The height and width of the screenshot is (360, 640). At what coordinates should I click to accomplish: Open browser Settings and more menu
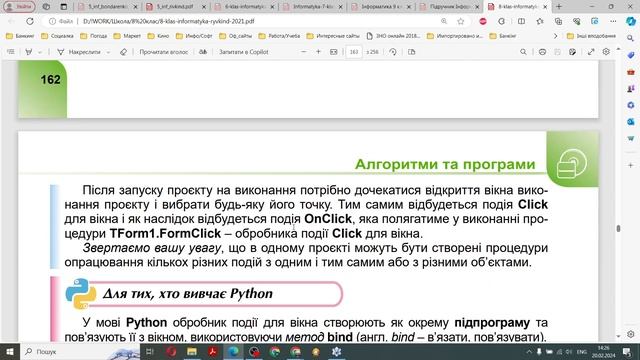613,21
